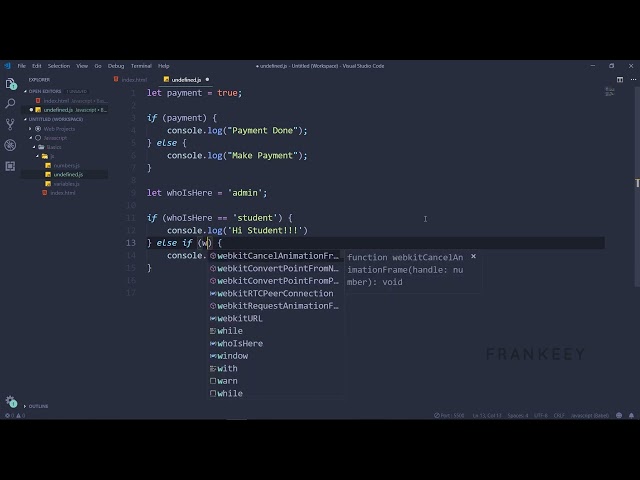Open variables.js in the file tree
The width and height of the screenshot is (640, 480).
[66, 184]
